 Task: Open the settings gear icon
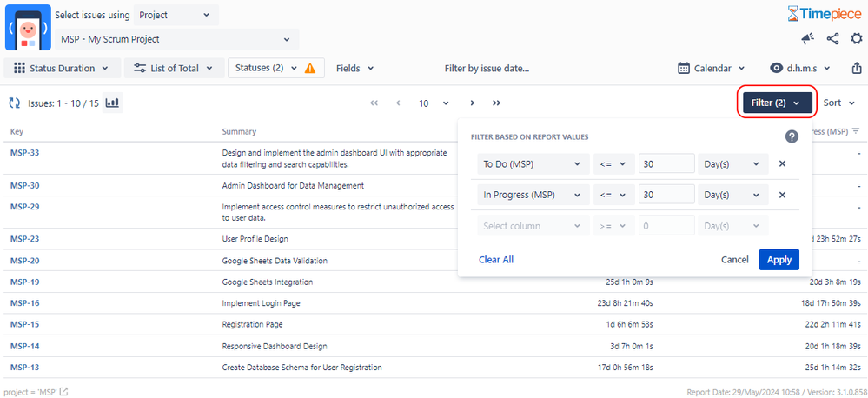click(857, 39)
